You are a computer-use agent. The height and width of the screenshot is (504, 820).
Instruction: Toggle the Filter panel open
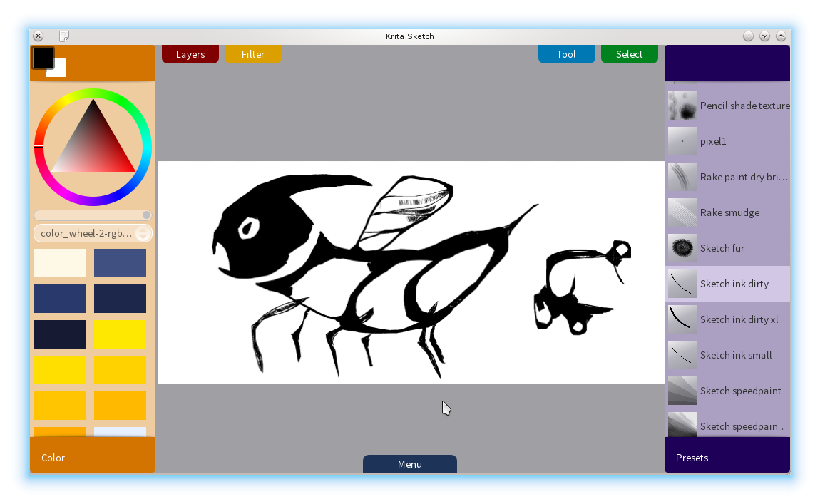[253, 53]
